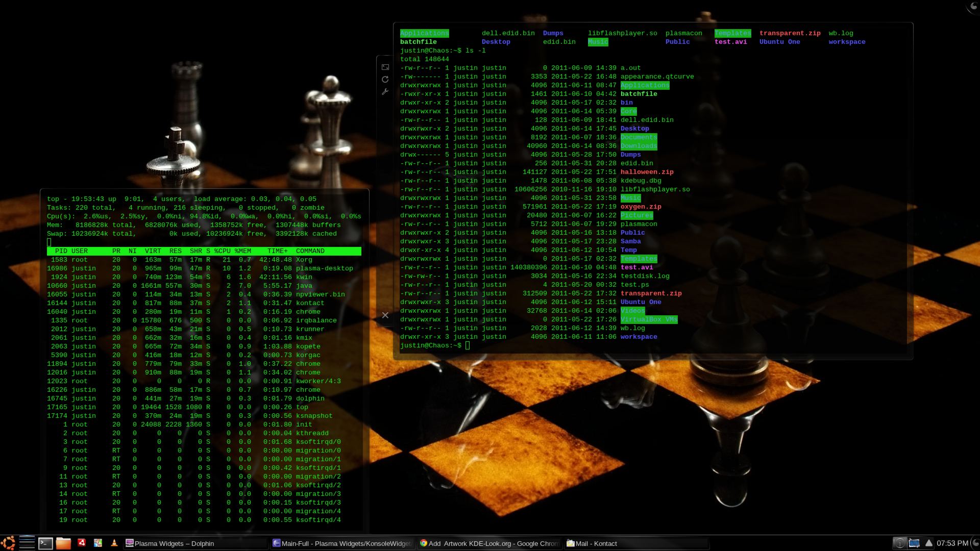Launch the terminal from the panel

pyautogui.click(x=45, y=543)
